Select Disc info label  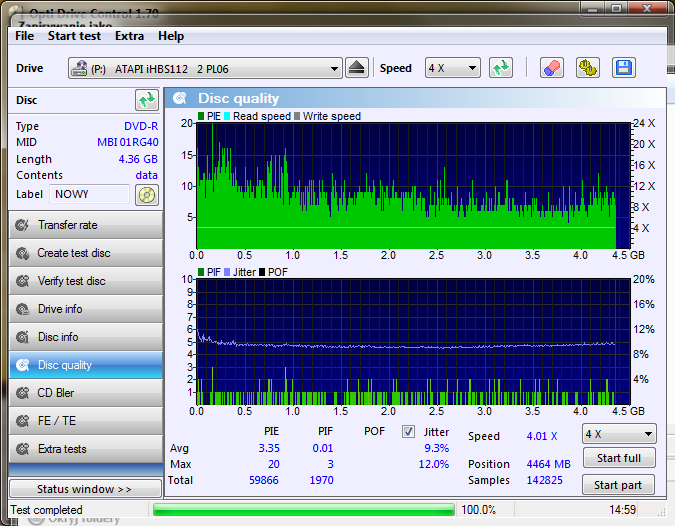(58, 337)
